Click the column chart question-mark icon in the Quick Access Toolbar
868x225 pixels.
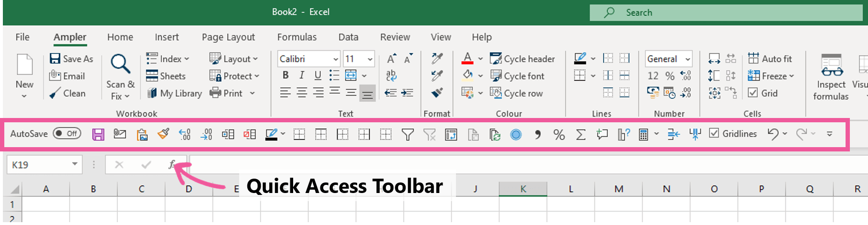click(624, 135)
